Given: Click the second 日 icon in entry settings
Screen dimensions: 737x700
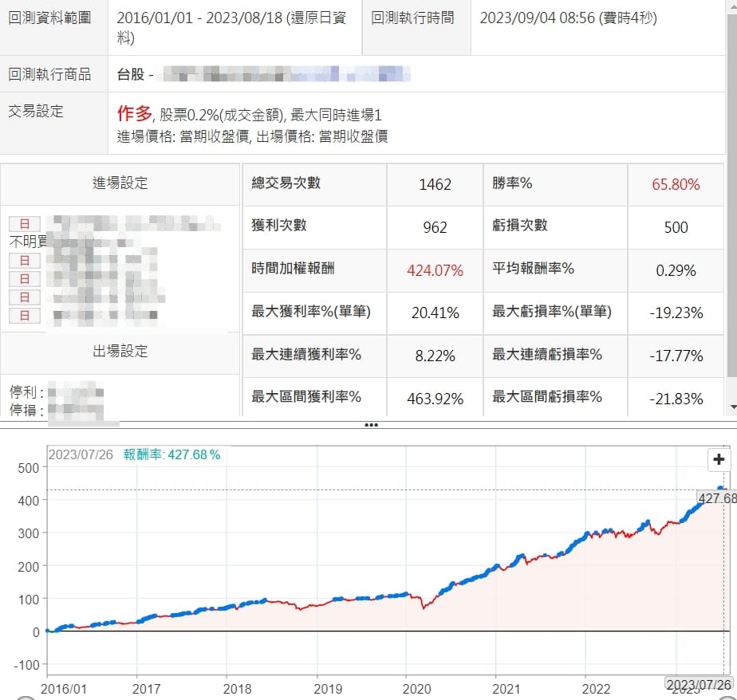Looking at the screenshot, I should 25,261.
